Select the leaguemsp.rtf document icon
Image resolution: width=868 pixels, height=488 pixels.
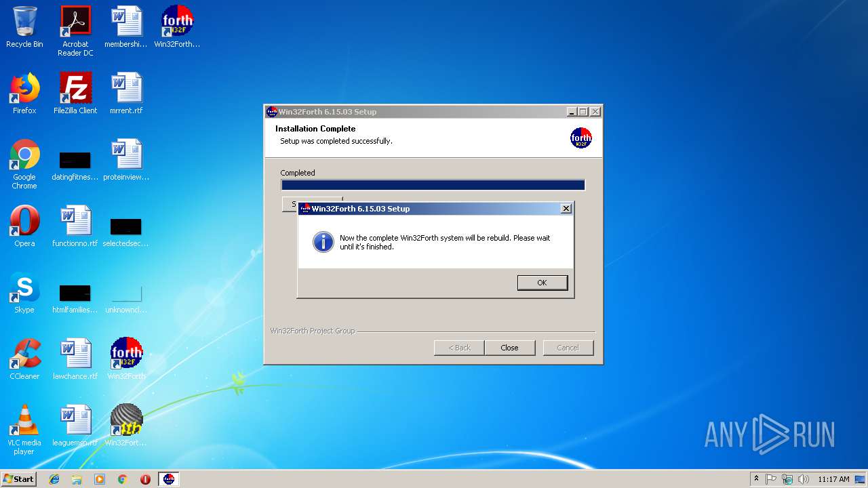[75, 426]
